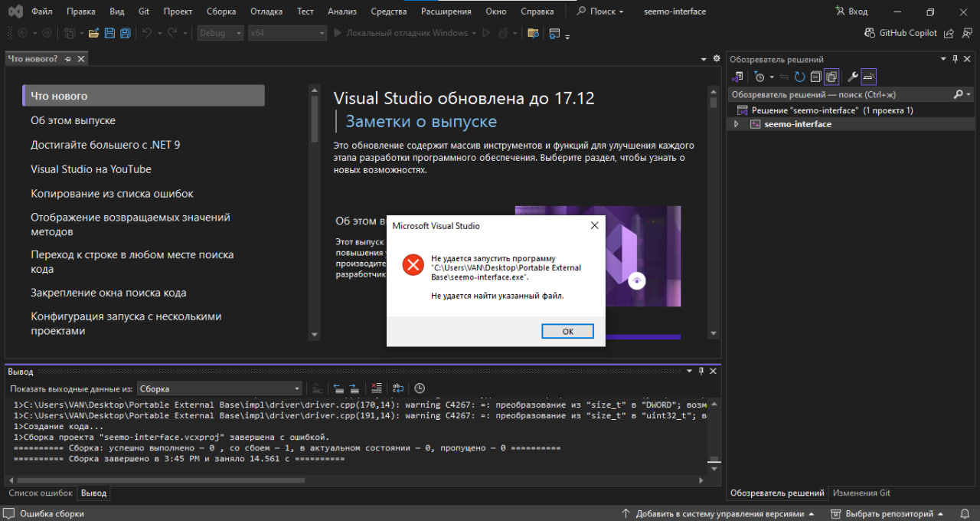The image size is (980, 521).
Task: Pin the Что нового? tab
Action: tap(67, 59)
